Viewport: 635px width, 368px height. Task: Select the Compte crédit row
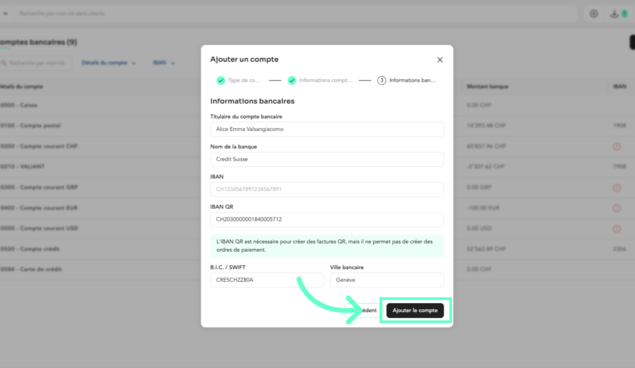click(318, 249)
